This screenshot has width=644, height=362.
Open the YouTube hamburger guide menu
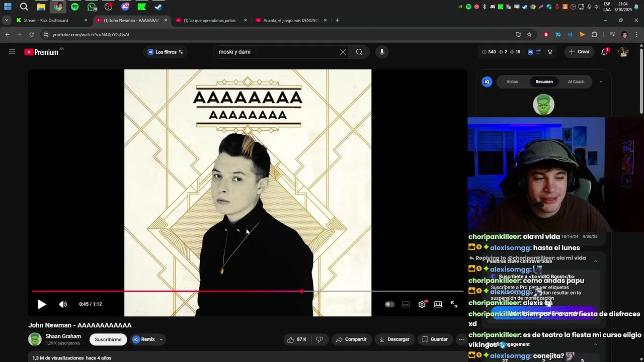[x=12, y=52]
